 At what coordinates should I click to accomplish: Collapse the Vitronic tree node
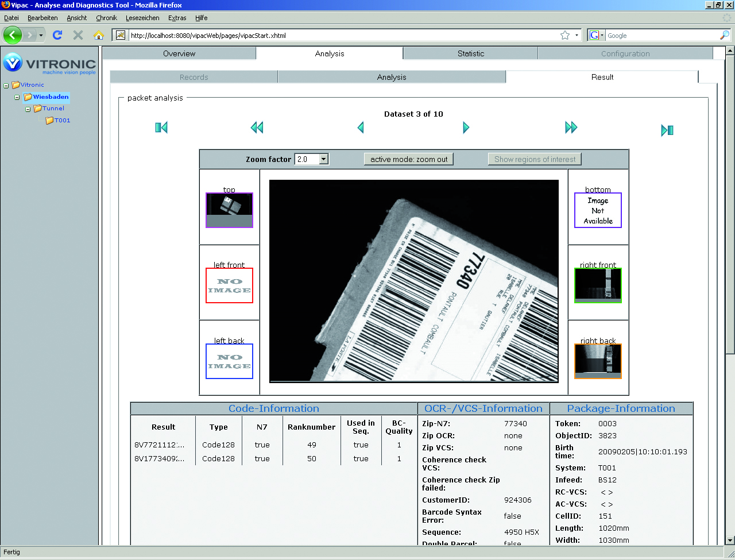click(6, 86)
